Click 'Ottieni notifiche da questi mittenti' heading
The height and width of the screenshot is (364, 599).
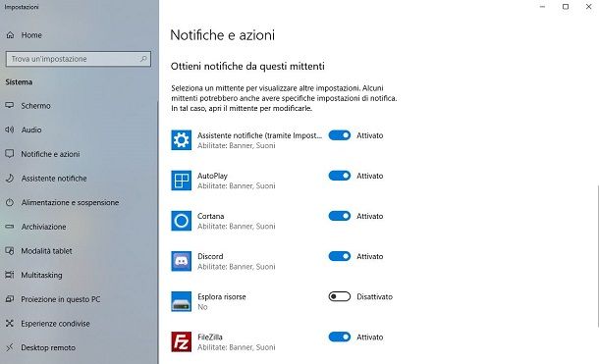pos(247,67)
